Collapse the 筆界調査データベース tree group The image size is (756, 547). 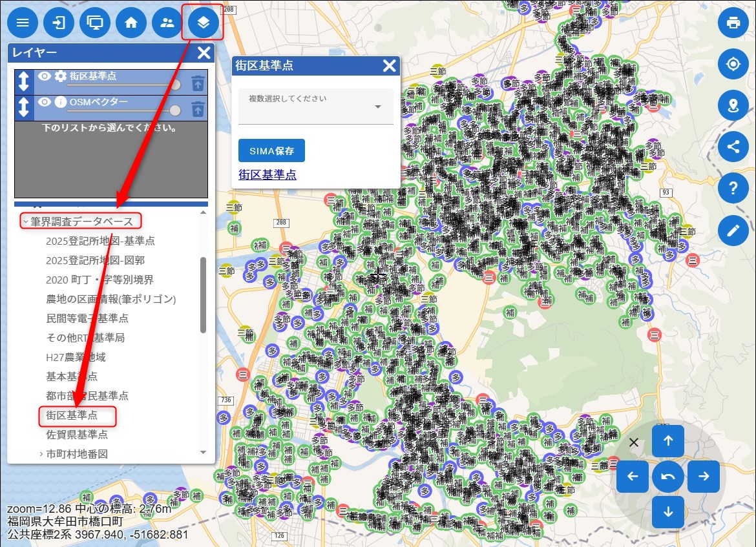coord(25,222)
